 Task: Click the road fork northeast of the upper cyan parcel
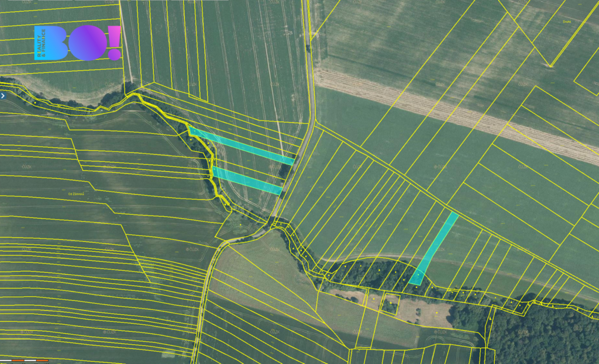[x=315, y=123]
